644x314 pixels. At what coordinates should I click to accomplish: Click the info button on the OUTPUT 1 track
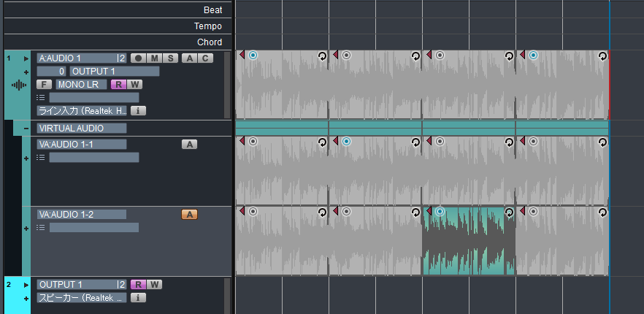pyautogui.click(x=138, y=298)
